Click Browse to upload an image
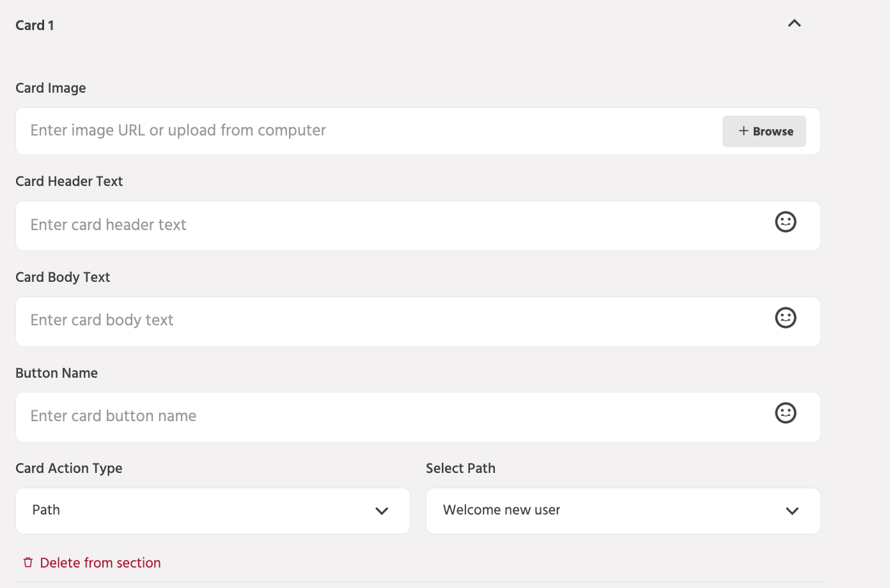This screenshot has height=588, width=890. click(x=764, y=131)
